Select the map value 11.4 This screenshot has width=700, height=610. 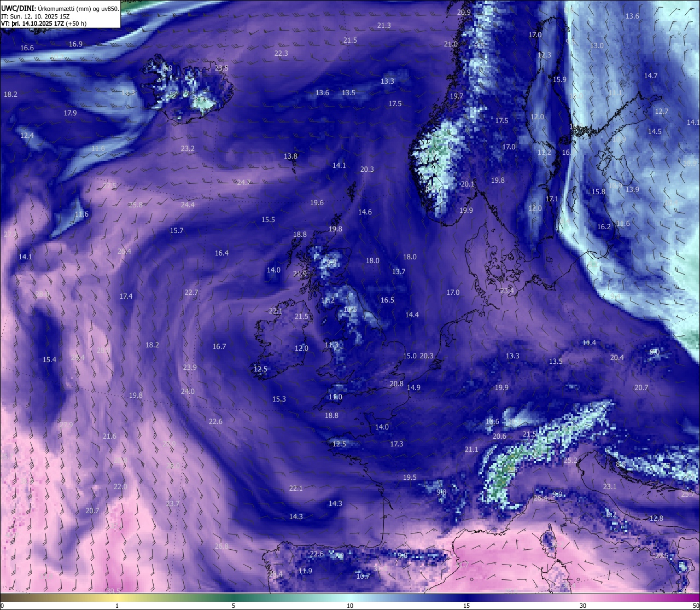pos(589,343)
